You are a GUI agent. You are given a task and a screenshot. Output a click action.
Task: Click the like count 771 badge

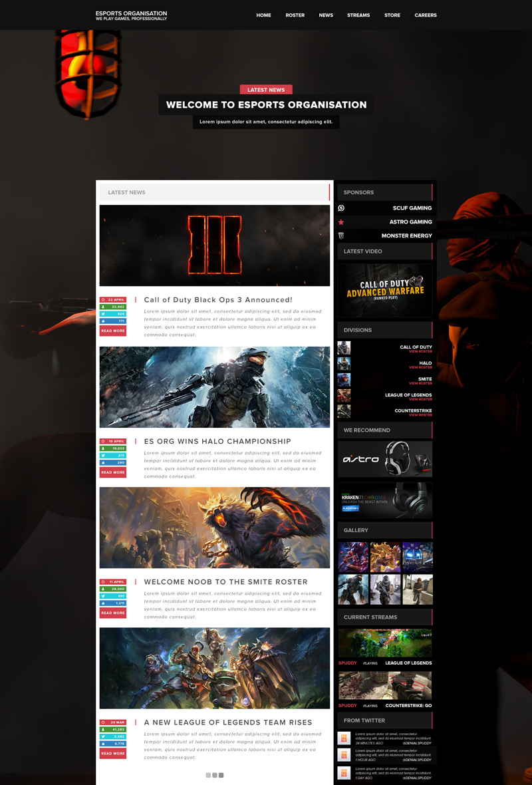click(112, 321)
